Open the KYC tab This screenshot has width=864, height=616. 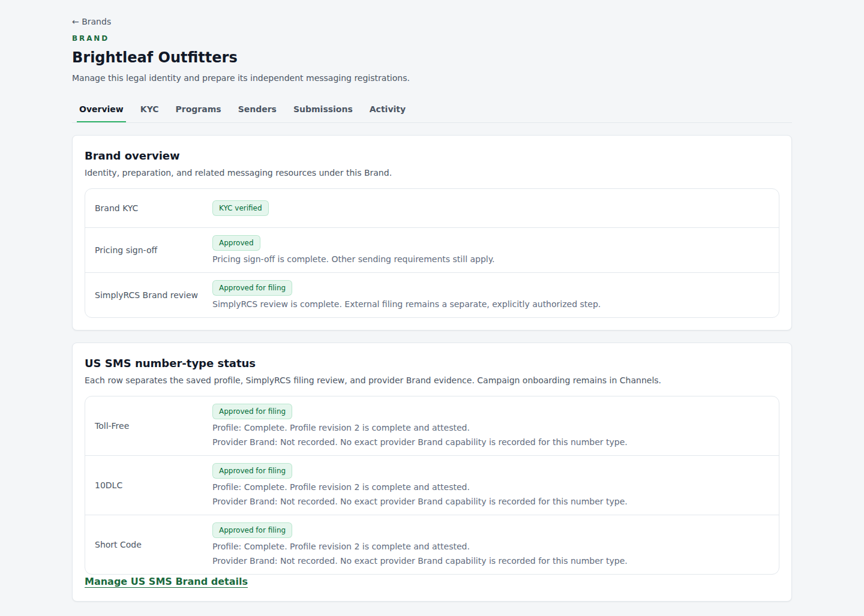click(149, 109)
